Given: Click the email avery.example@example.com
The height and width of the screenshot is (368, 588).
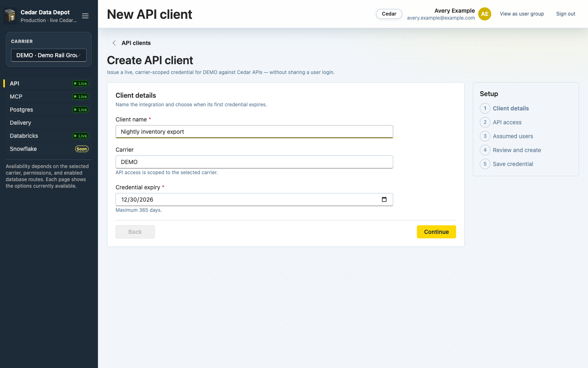Looking at the screenshot, I should click(x=441, y=18).
